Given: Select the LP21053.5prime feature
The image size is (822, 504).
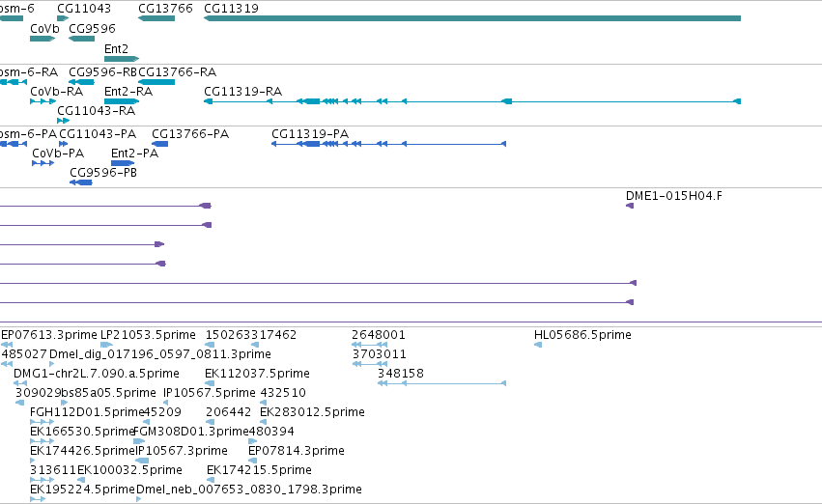Looking at the screenshot, I should pos(106,345).
